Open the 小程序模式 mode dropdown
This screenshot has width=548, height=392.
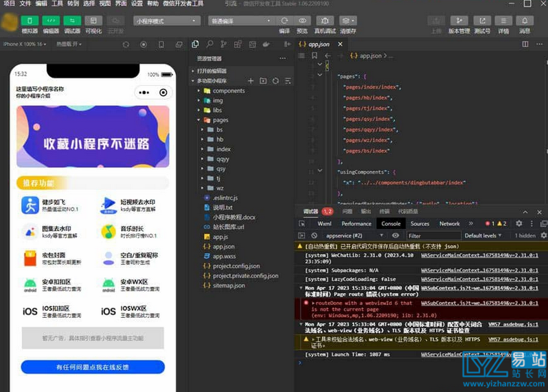pos(166,21)
